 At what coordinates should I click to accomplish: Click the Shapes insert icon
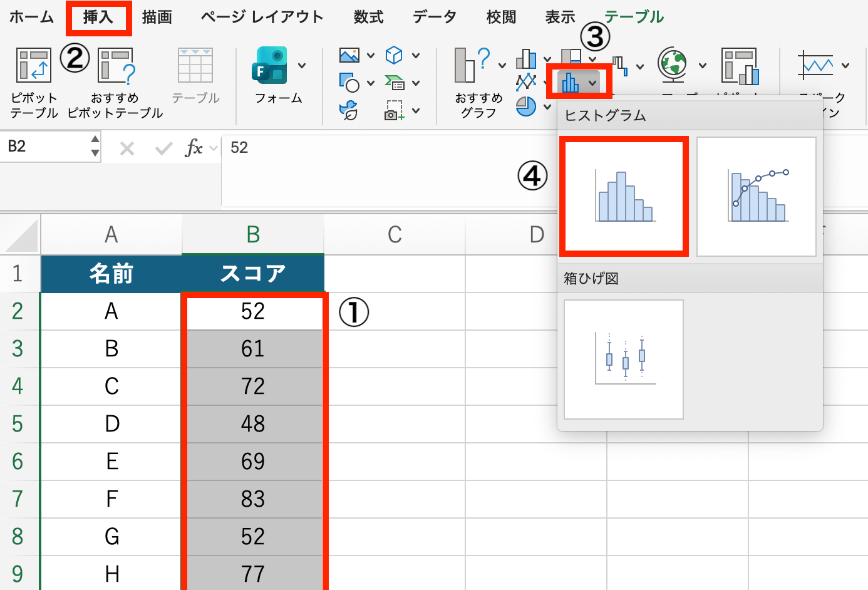(x=349, y=82)
